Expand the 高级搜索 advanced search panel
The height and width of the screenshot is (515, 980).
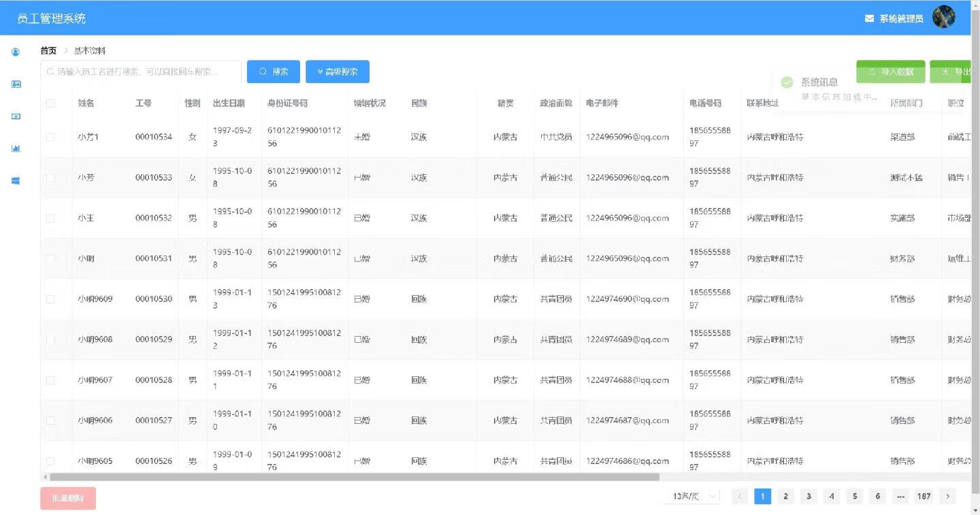click(x=338, y=71)
